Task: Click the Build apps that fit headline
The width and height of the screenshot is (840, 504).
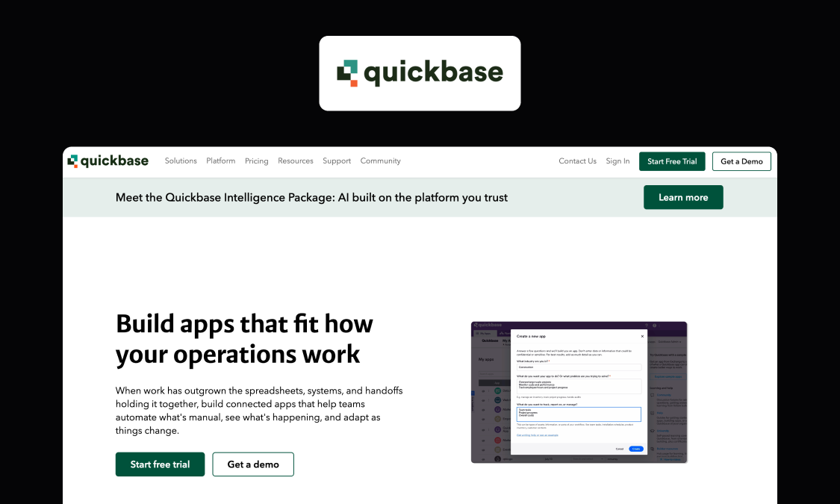Action: [244, 338]
